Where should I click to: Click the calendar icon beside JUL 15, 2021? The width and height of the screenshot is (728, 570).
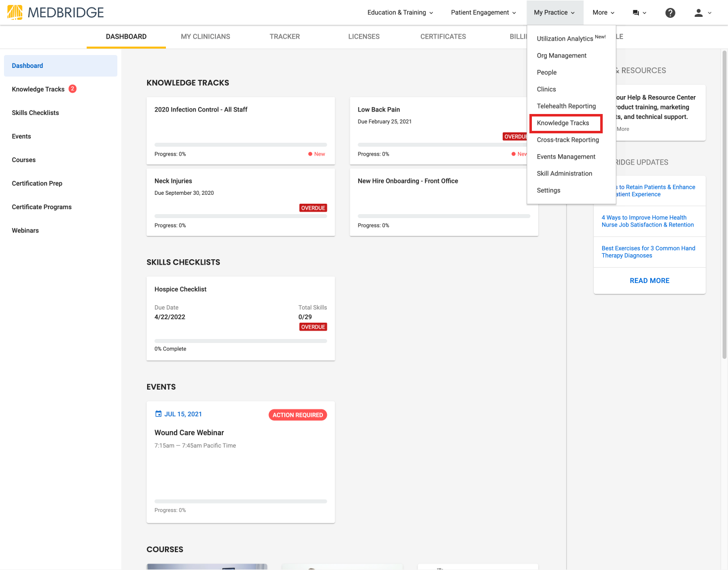coord(158,413)
